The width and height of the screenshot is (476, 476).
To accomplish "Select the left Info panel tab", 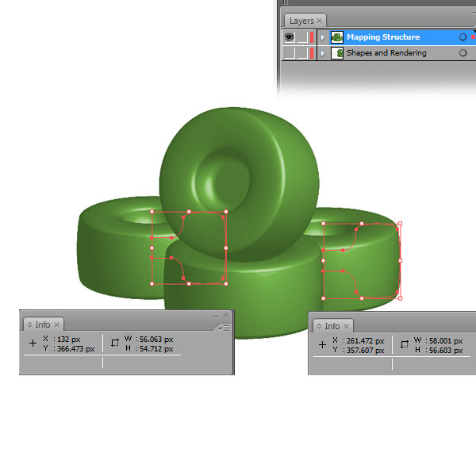I will click(x=43, y=324).
